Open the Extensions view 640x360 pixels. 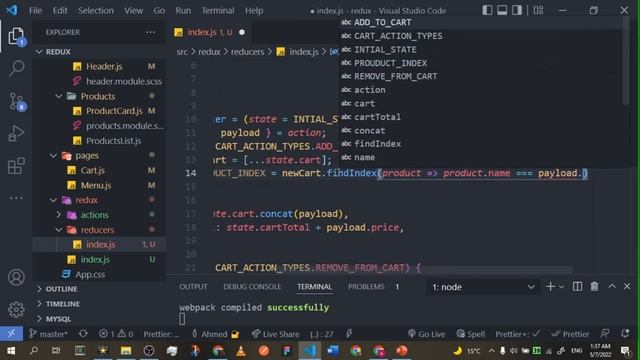point(16,166)
